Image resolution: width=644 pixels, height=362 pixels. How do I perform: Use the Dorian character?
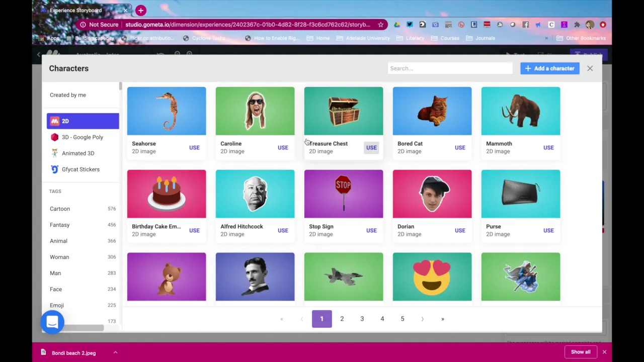point(460,231)
